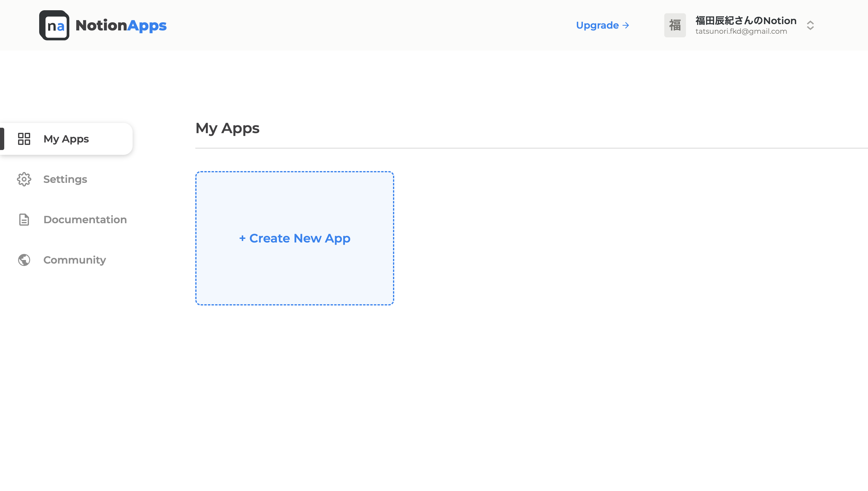868x491 pixels.
Task: Click the Documentation file icon
Action: [24, 220]
